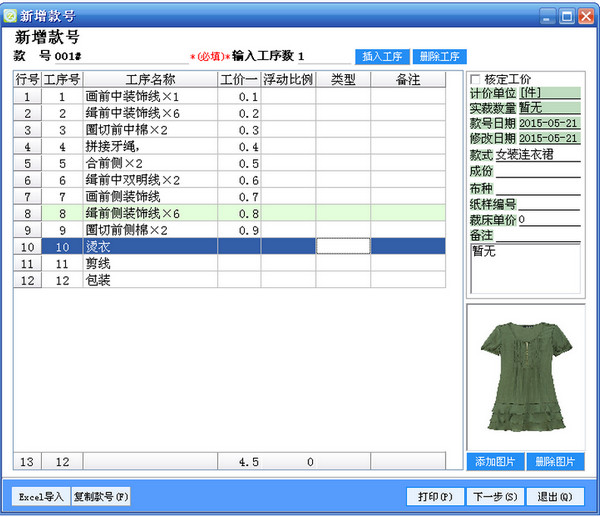
Task: Click 删除图片 to remove the picture
Action: tap(554, 461)
